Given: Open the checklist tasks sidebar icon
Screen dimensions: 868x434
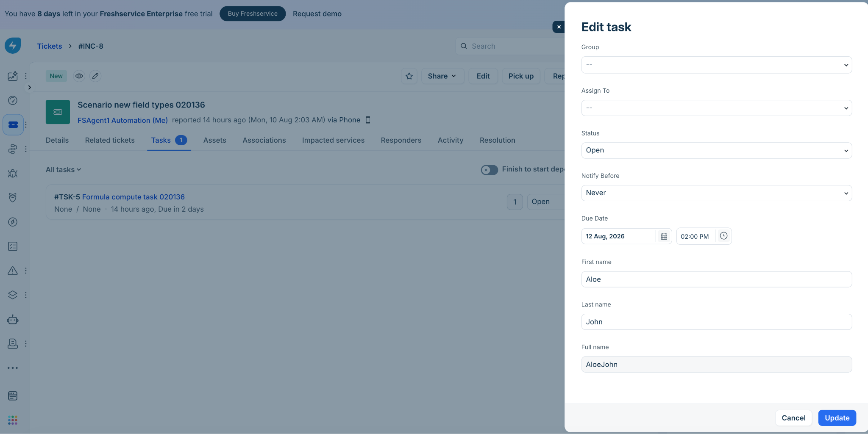Looking at the screenshot, I should pos(13,246).
